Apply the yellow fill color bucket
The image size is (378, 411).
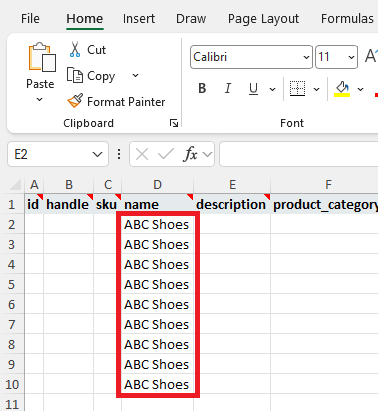[342, 89]
